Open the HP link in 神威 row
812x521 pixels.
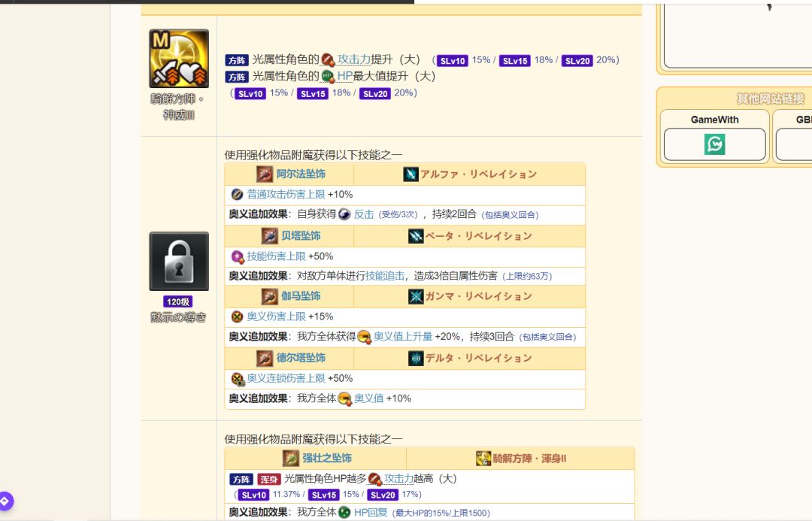coord(345,76)
